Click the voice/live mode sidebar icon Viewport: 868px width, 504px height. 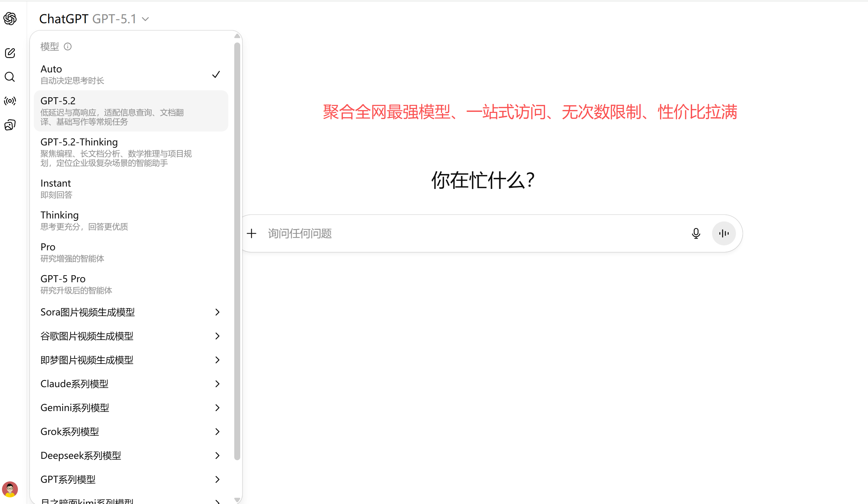pyautogui.click(x=10, y=101)
